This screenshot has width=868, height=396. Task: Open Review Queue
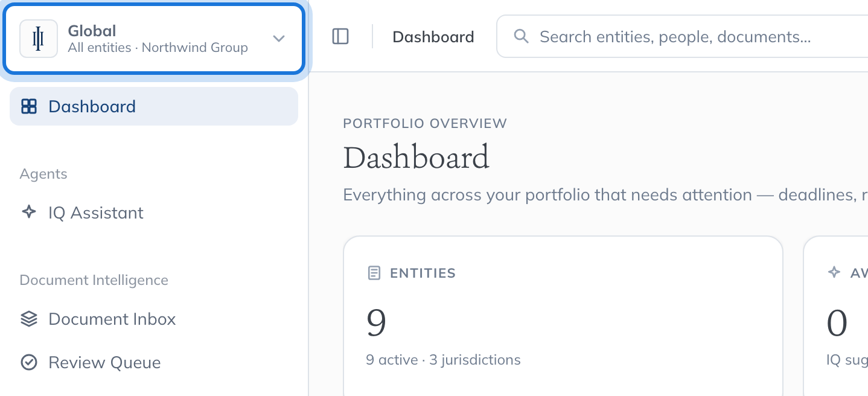tap(154, 362)
